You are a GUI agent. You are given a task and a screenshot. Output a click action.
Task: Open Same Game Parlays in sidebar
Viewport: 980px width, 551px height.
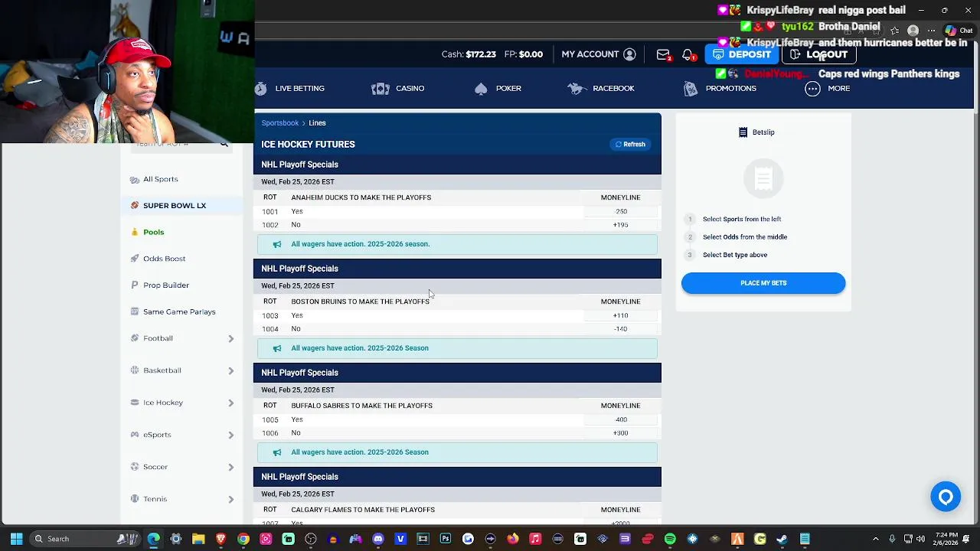point(179,312)
